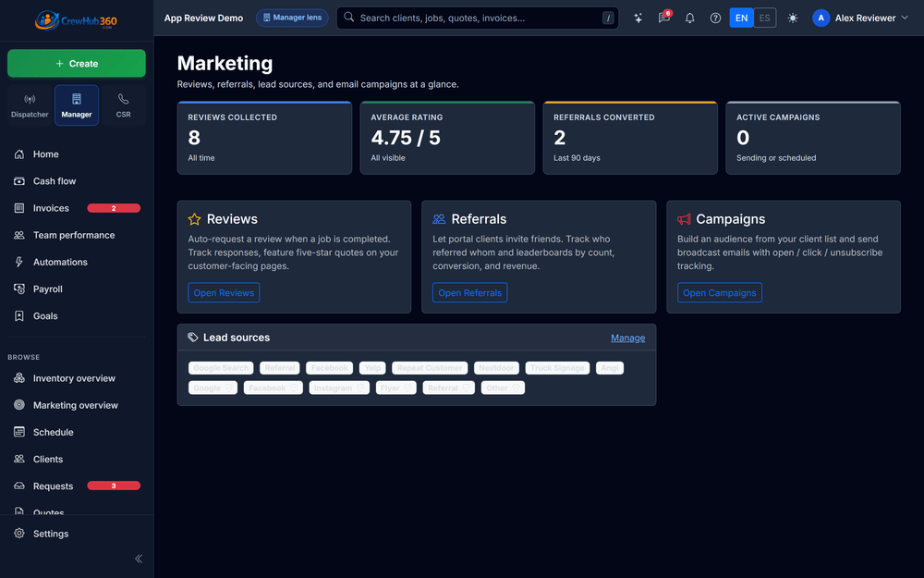Click the Manage link in Lead sources
The height and width of the screenshot is (578, 924).
627,338
